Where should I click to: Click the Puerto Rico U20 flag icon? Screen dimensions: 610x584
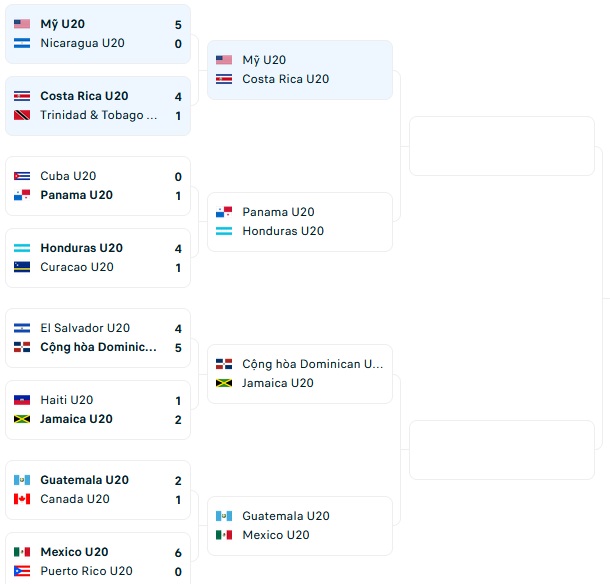click(x=22, y=571)
